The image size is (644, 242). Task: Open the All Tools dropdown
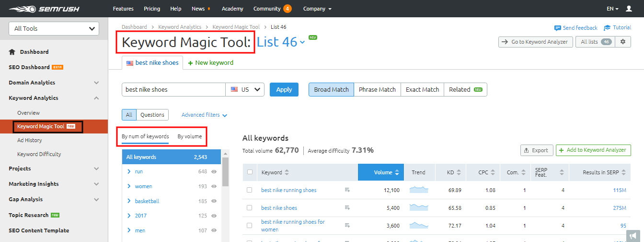54,29
